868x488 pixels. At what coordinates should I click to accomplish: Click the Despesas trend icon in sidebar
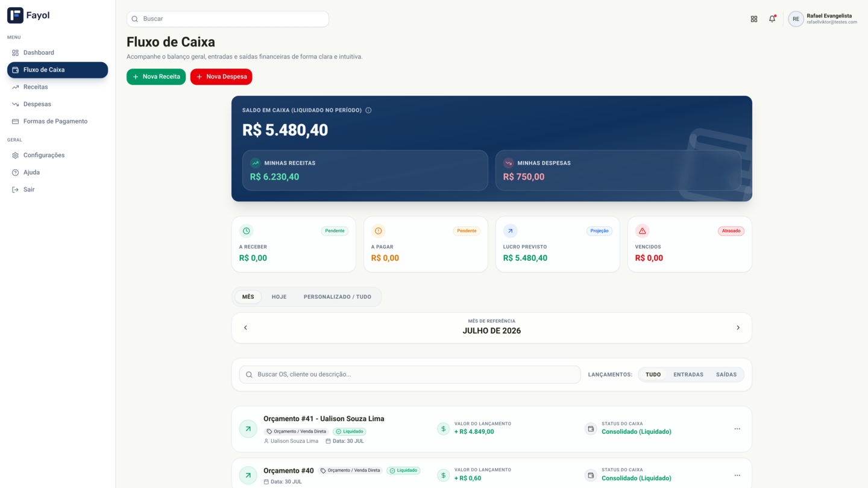pyautogui.click(x=15, y=104)
